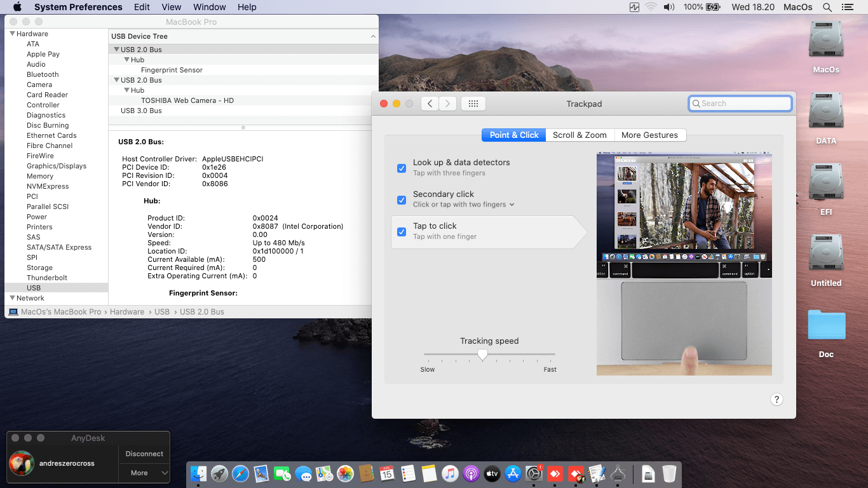Viewport: 868px width, 488px height.
Task: Click the Tracking speed slider knob
Action: (x=482, y=355)
